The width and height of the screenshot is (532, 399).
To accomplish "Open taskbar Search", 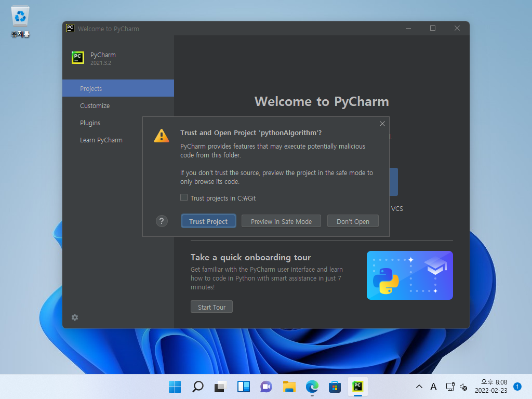I will [x=198, y=387].
